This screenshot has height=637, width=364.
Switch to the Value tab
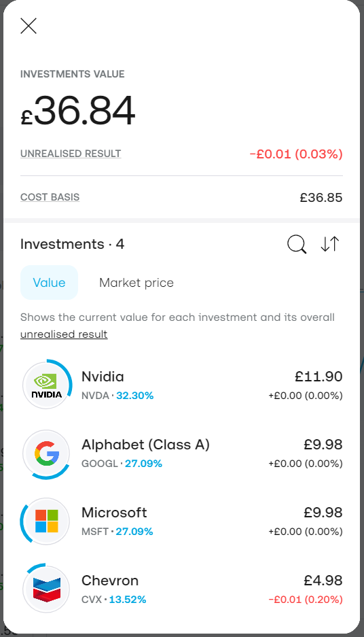[x=49, y=283]
